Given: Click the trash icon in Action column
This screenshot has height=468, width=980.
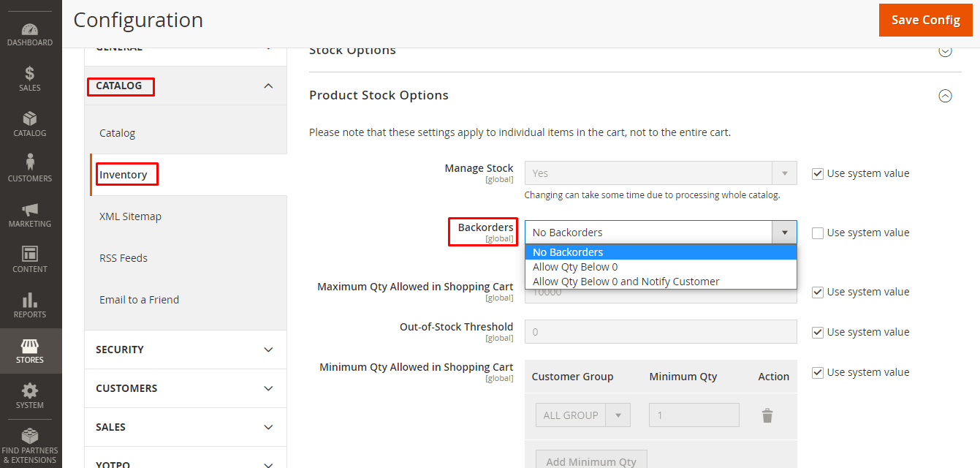Looking at the screenshot, I should point(767,415).
